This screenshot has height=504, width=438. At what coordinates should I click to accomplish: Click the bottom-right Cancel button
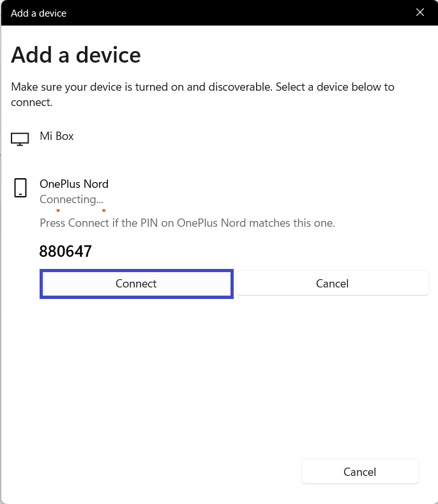tap(359, 472)
